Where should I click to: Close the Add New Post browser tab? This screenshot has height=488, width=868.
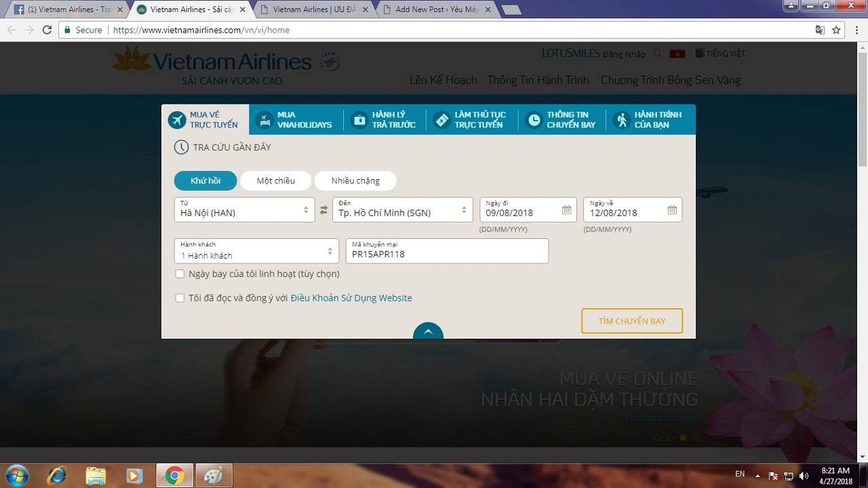(488, 10)
